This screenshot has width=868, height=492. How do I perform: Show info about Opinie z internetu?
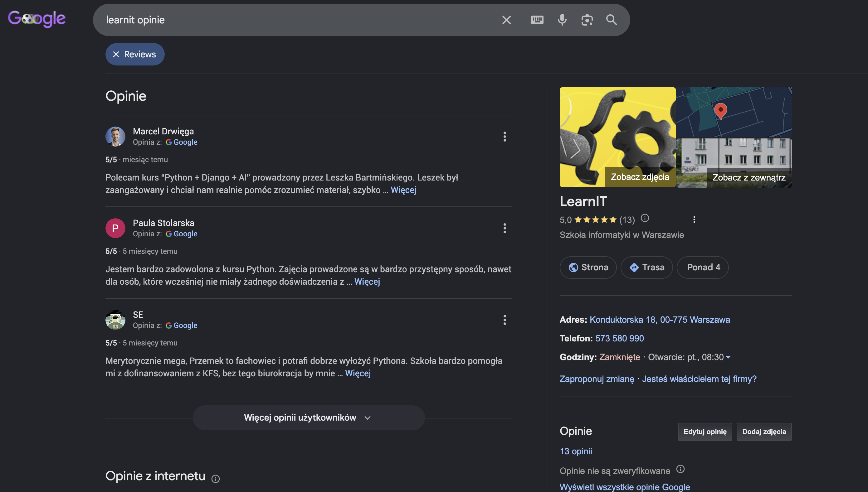pos(215,479)
